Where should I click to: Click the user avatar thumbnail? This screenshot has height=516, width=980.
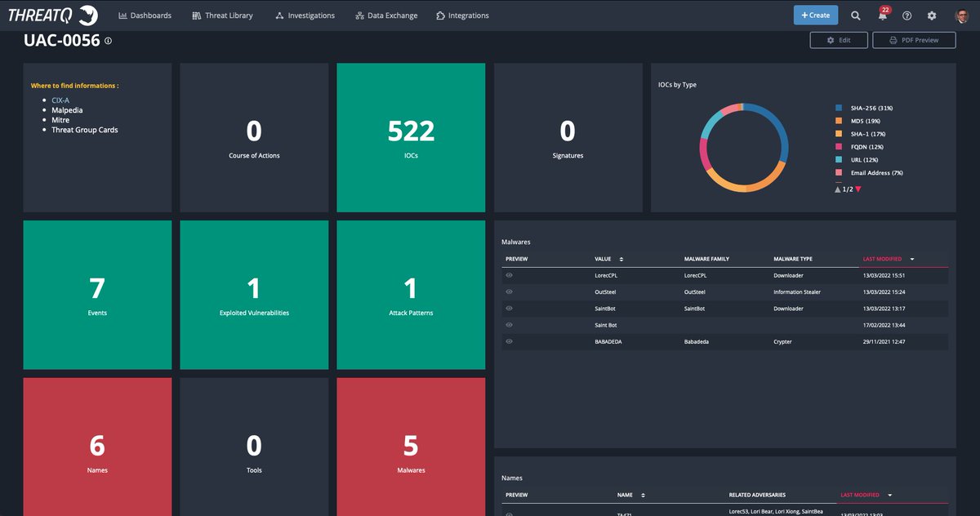[962, 15]
